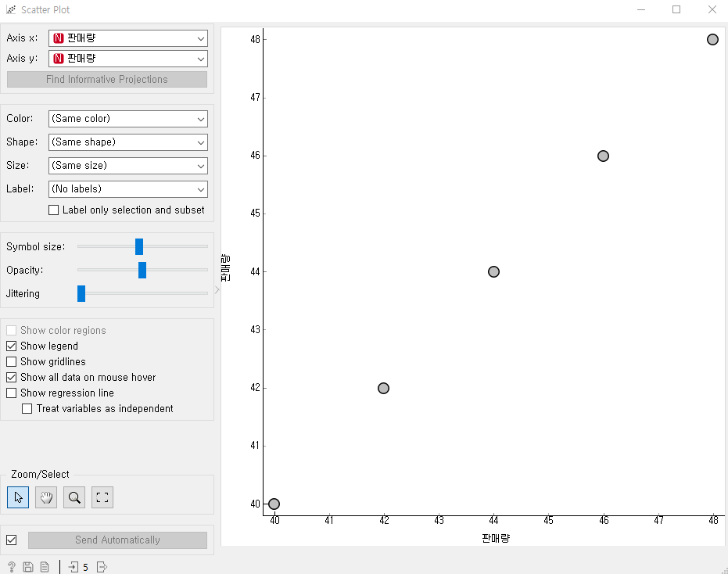Select the data point at 44

493,271
